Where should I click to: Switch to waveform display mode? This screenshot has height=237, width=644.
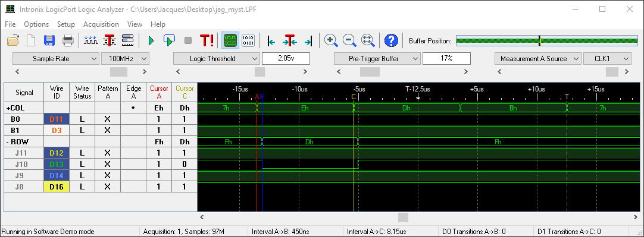[x=230, y=40]
